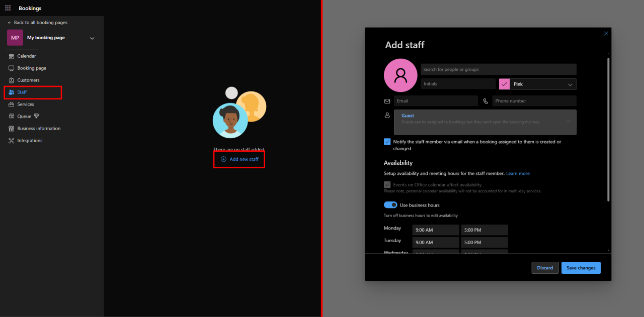Click the Booking page monitor icon
The width and height of the screenshot is (644, 317).
[x=12, y=68]
